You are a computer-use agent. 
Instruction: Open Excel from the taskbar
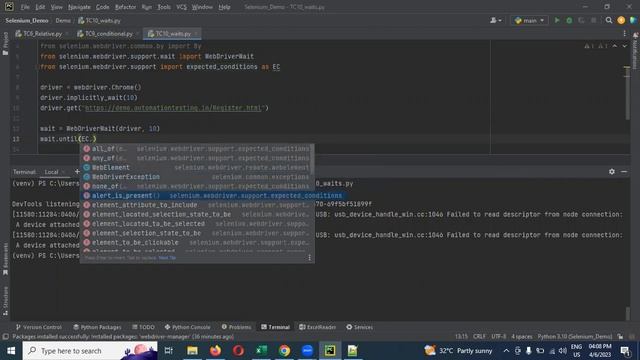point(261,351)
